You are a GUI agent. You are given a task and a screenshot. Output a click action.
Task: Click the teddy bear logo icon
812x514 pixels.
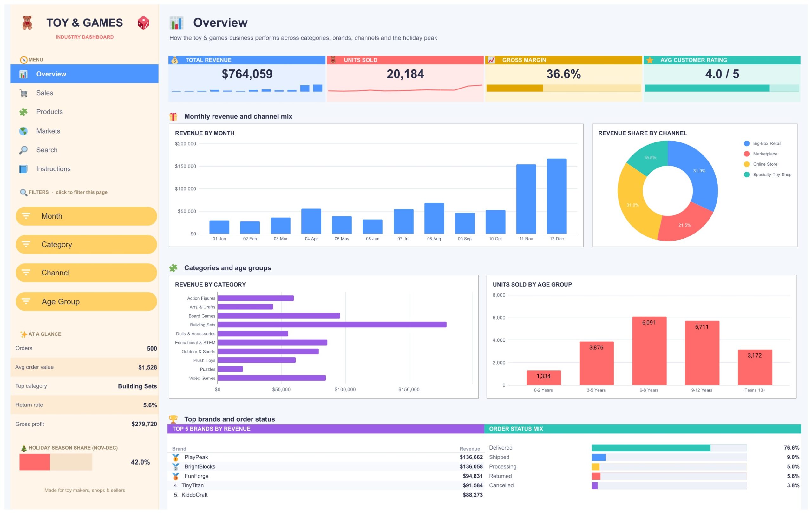point(27,23)
